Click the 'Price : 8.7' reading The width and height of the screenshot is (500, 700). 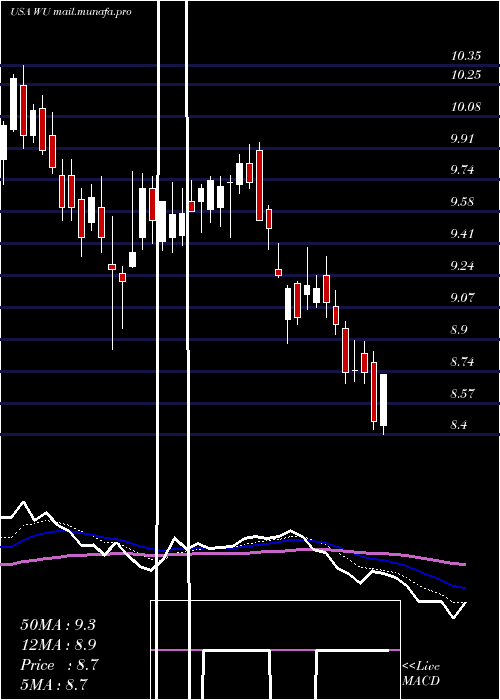[x=59, y=665]
